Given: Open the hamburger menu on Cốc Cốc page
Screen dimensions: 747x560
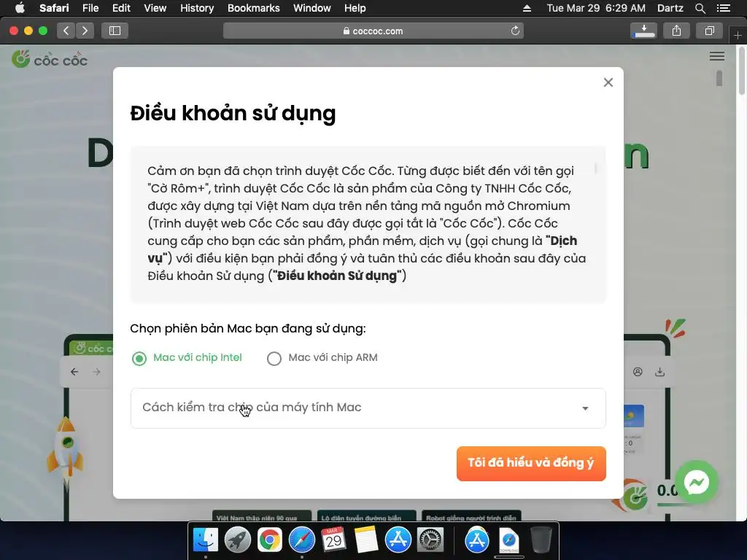Looking at the screenshot, I should (716, 56).
